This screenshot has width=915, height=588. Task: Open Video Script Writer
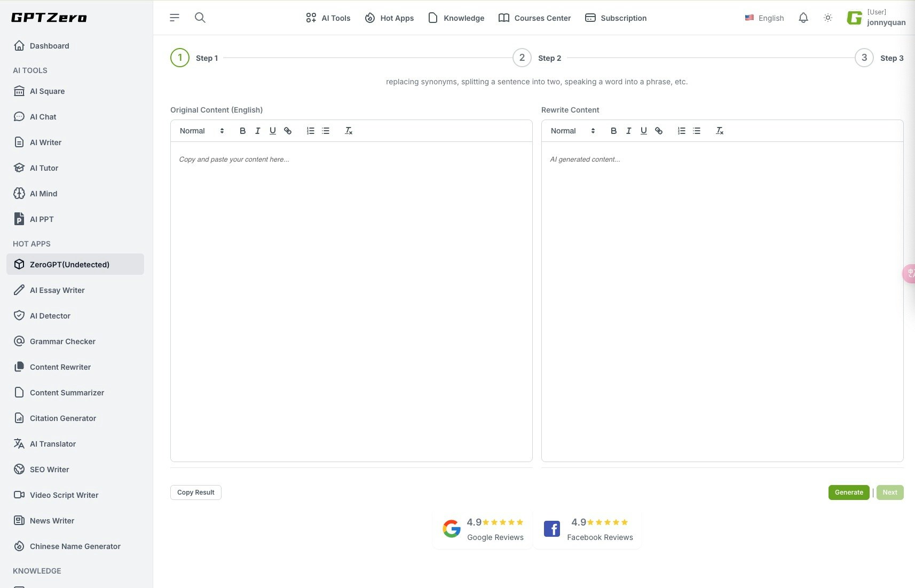[x=75, y=495]
